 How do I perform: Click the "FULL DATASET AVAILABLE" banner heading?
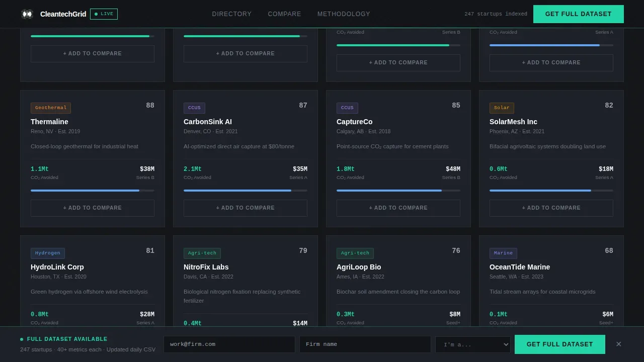(x=67, y=339)
